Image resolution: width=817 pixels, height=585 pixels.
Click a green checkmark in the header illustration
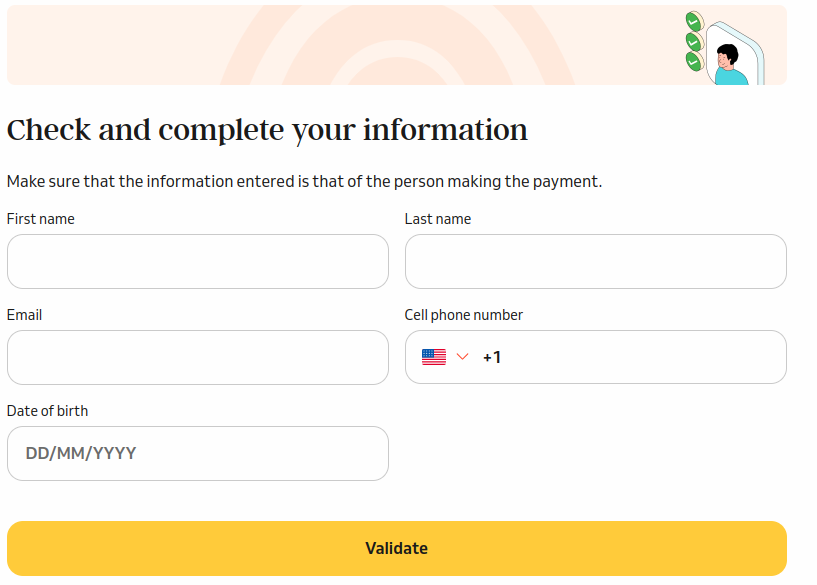[693, 40]
